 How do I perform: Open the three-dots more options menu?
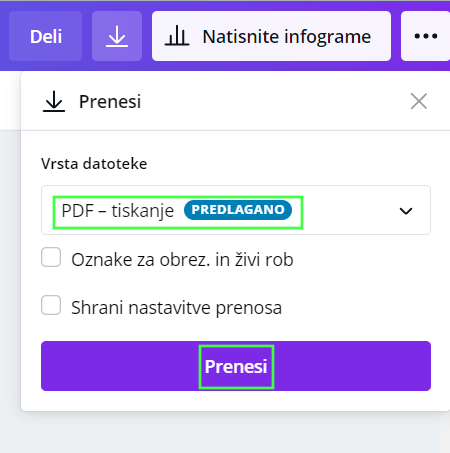click(426, 36)
